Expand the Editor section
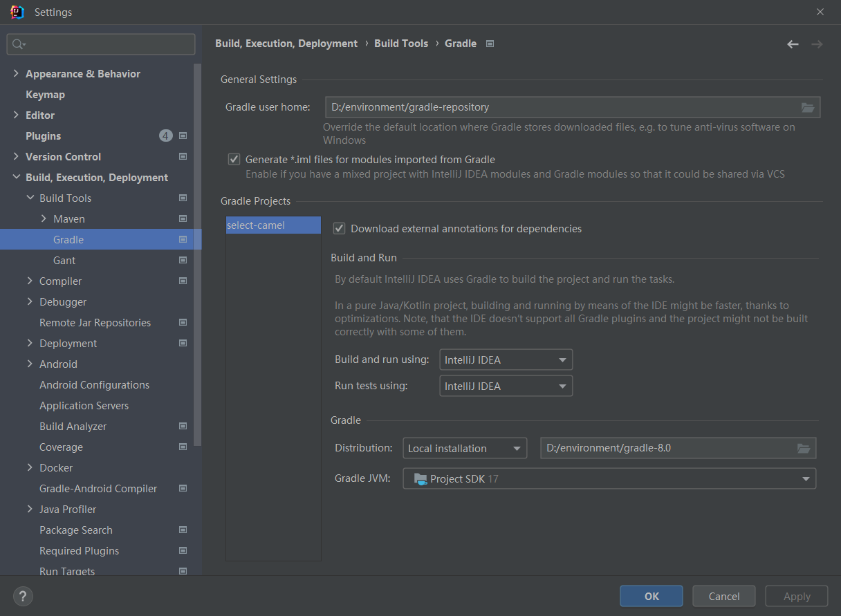841x616 pixels. coord(16,115)
